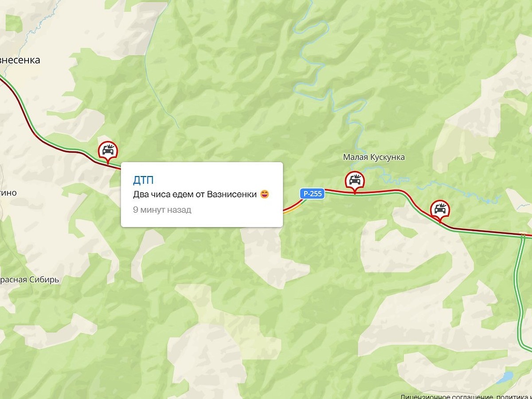Click the Красная Сибирь place label
The image size is (532, 399).
coord(29,280)
